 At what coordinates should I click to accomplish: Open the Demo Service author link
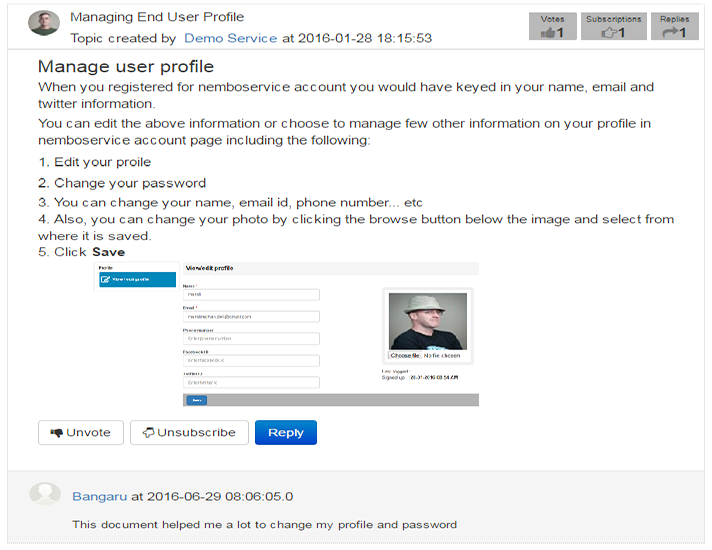point(231,38)
